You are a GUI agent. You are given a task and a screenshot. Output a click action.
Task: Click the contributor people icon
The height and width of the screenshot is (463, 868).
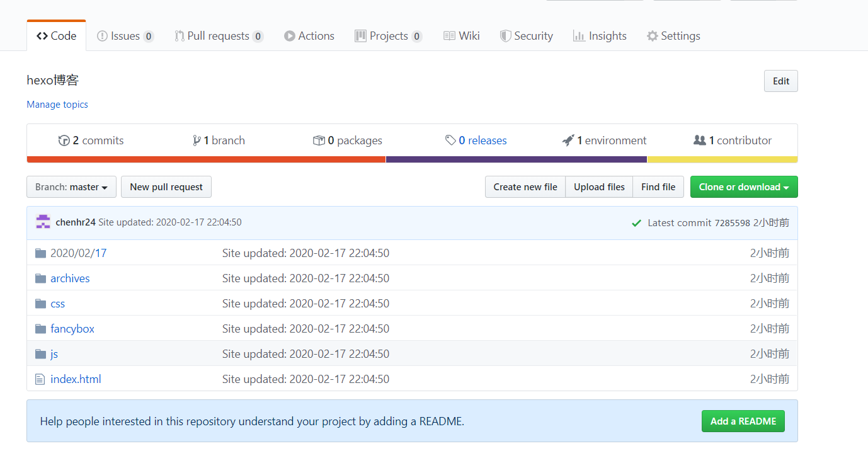[x=699, y=140]
